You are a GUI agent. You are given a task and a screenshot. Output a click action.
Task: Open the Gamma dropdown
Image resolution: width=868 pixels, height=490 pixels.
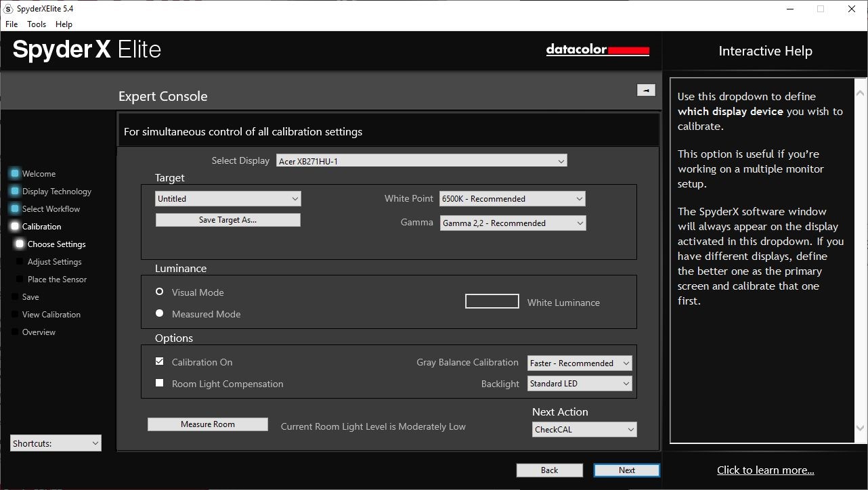click(x=513, y=223)
